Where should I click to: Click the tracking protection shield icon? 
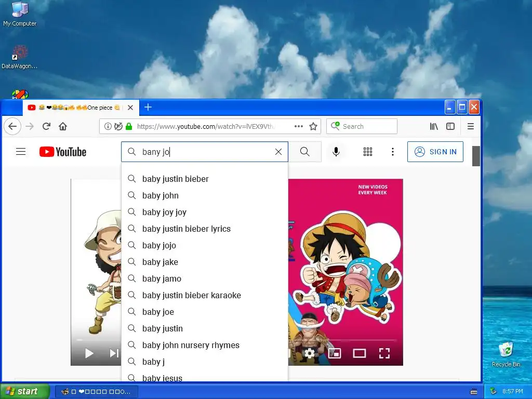coord(118,127)
